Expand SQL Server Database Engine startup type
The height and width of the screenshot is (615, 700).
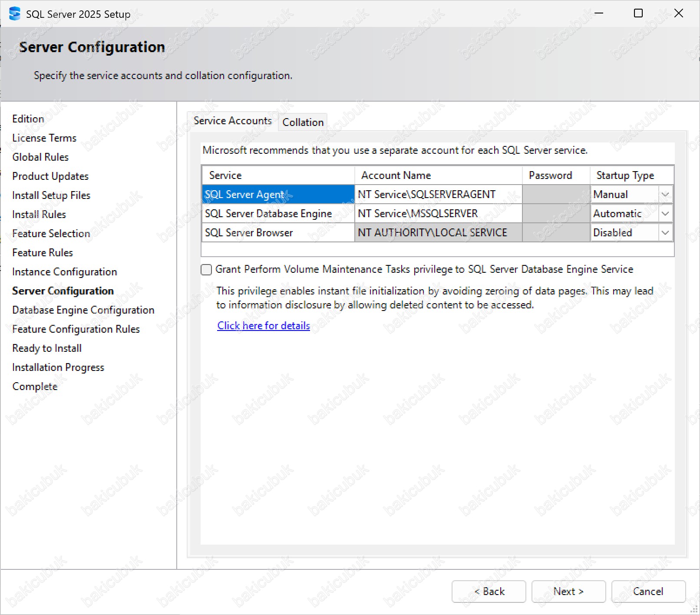(665, 214)
